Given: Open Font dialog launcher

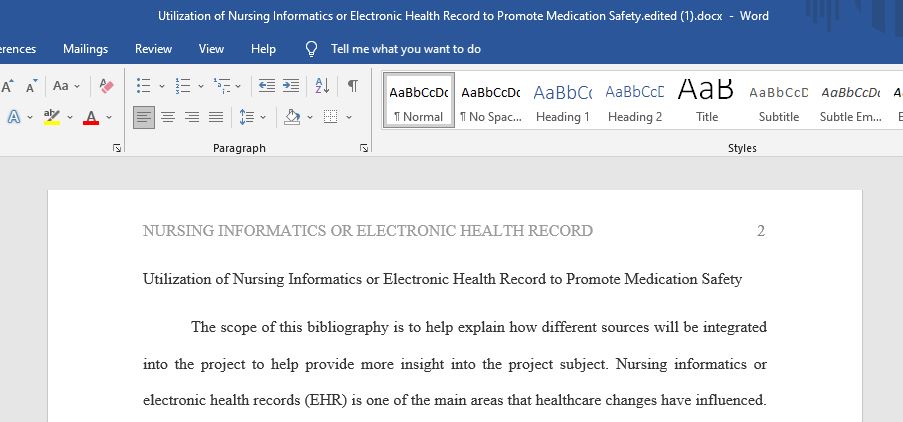Looking at the screenshot, I should (117, 149).
